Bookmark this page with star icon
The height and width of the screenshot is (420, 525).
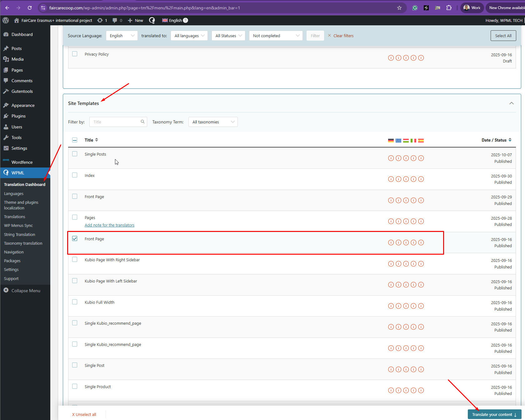tap(399, 8)
